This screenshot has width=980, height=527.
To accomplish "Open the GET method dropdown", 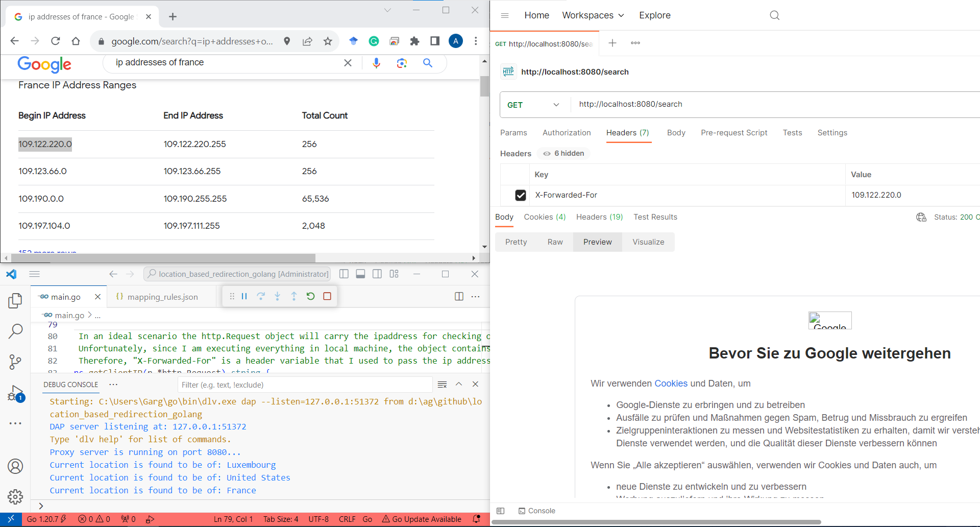I will pos(533,105).
